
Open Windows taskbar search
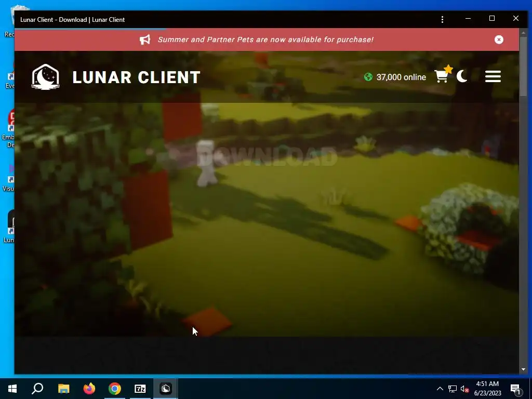[x=37, y=389]
